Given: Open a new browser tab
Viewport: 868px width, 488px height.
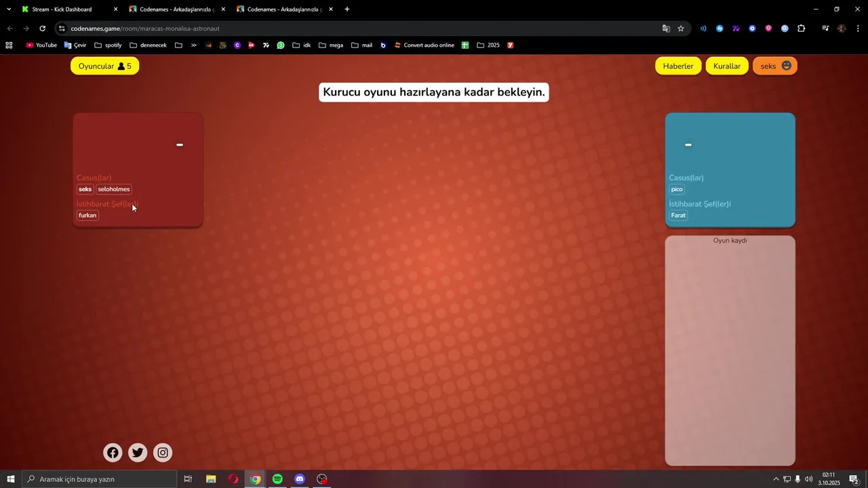Looking at the screenshot, I should [x=347, y=9].
